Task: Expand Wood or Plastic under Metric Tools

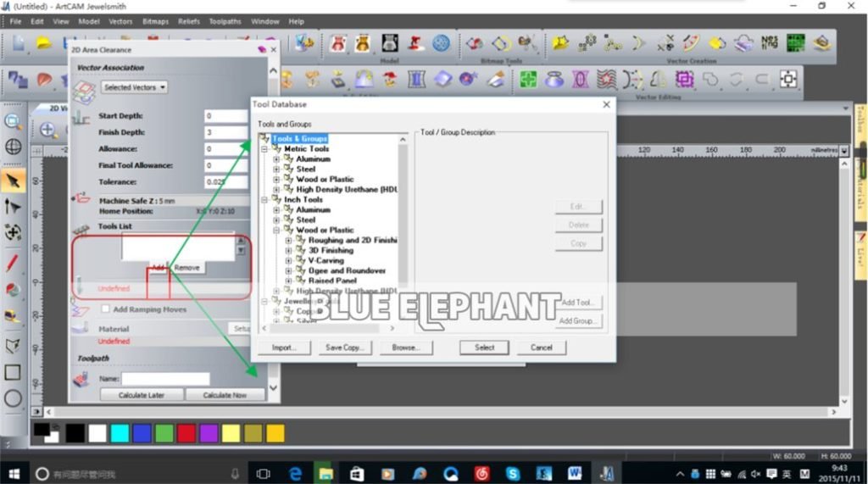Action: (276, 180)
